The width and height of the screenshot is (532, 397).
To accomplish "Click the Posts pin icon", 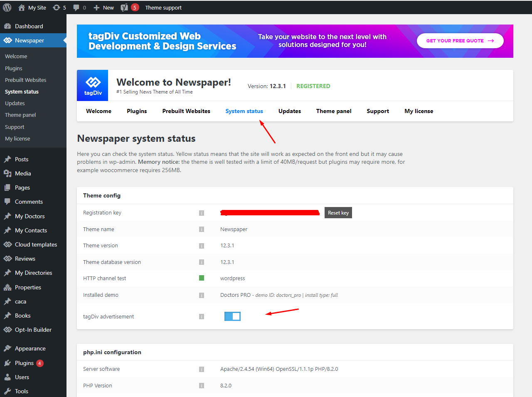I will 7,159.
